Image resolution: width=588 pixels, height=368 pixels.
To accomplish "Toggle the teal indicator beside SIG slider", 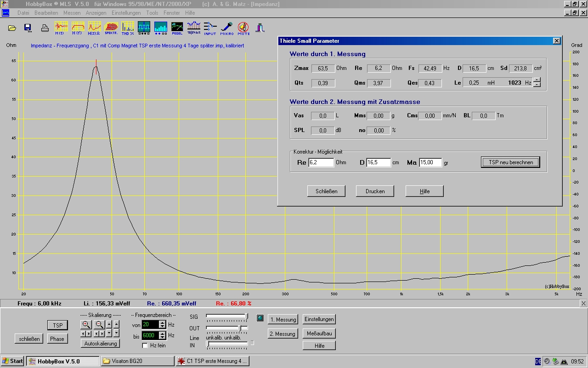I will click(260, 318).
